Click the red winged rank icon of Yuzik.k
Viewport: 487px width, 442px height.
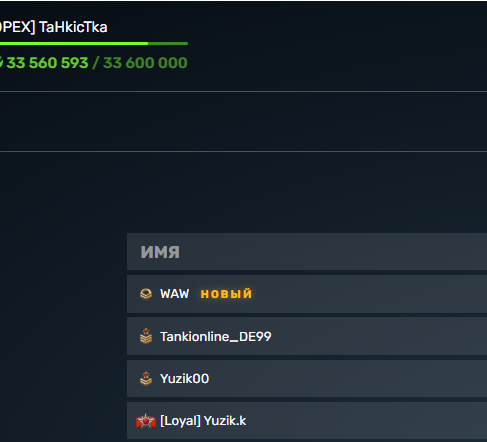(x=146, y=421)
